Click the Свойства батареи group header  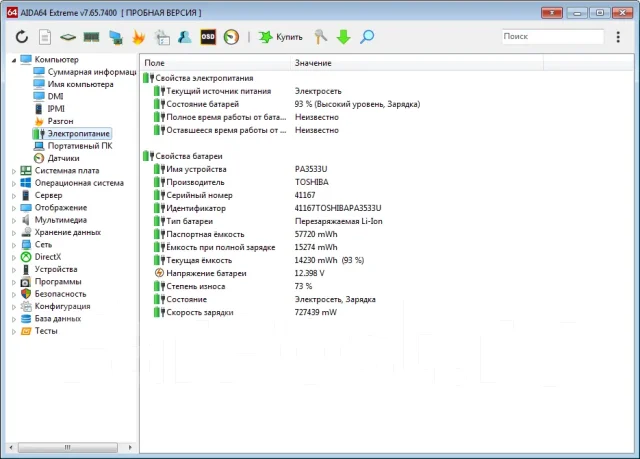click(183, 156)
